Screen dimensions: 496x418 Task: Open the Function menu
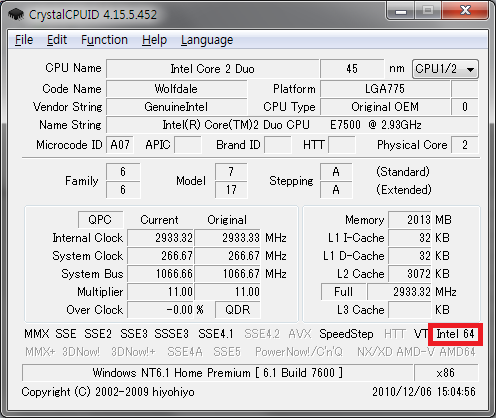pos(104,40)
